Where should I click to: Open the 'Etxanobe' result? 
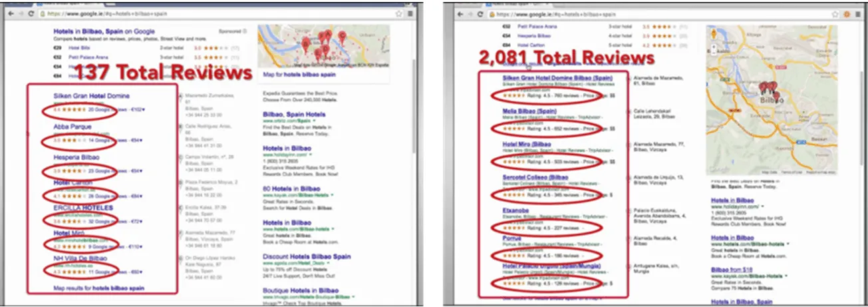(x=516, y=210)
